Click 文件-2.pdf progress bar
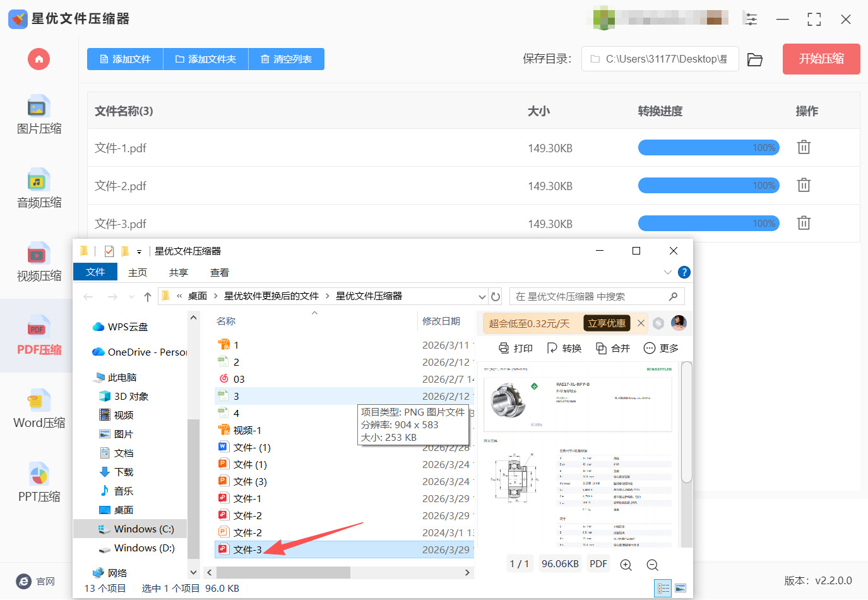 click(x=709, y=185)
